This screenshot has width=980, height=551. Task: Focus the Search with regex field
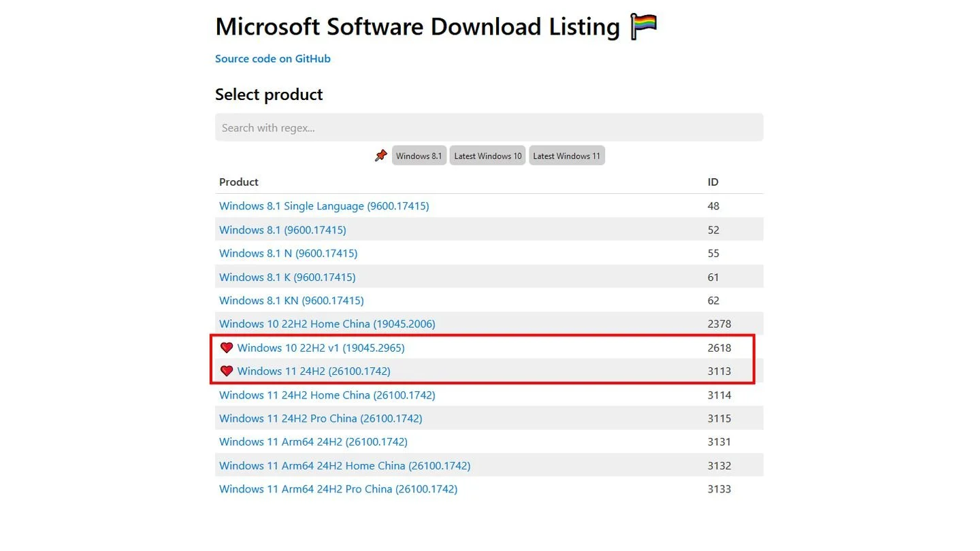pos(489,128)
